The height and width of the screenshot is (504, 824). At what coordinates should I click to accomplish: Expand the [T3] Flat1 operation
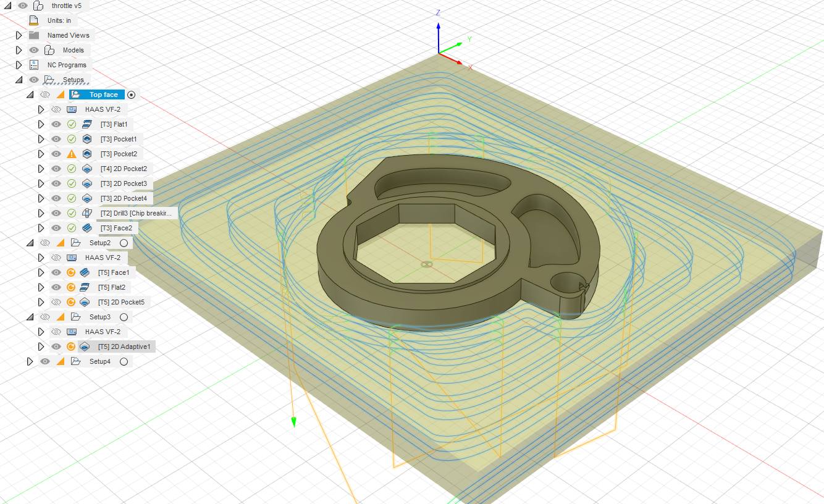(x=41, y=124)
